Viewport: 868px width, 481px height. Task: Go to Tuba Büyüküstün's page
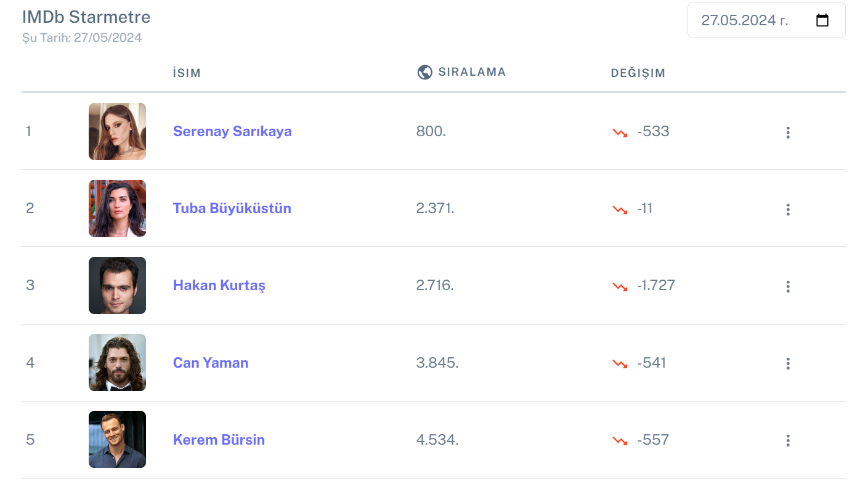point(232,208)
